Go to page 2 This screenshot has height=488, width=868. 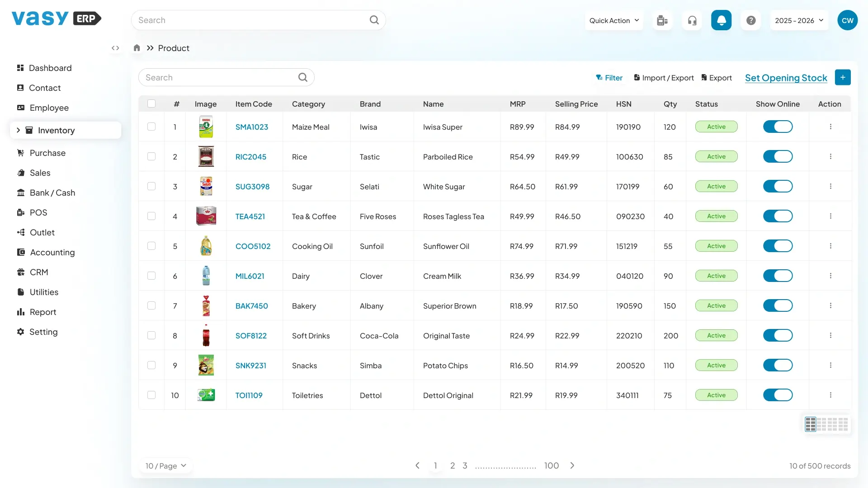coord(453,465)
